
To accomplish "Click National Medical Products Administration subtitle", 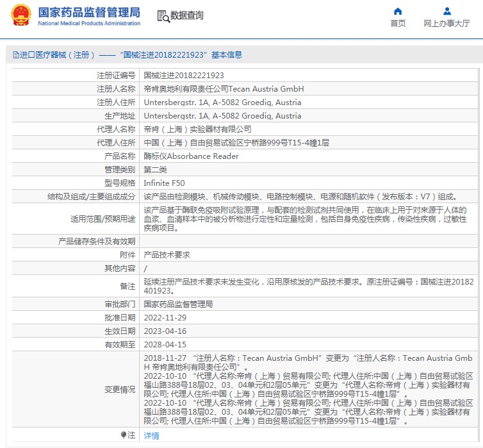I will coord(89,24).
